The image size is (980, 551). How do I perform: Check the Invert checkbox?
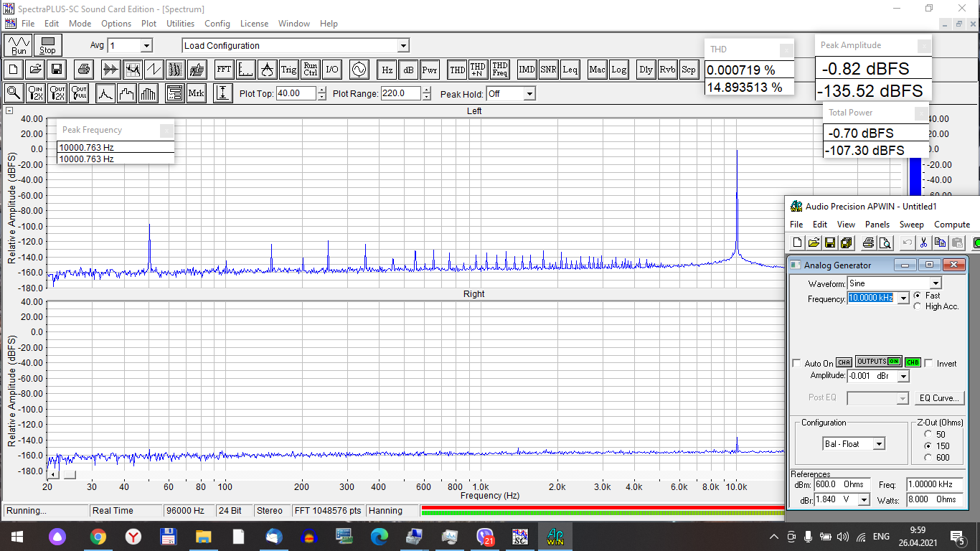point(930,364)
